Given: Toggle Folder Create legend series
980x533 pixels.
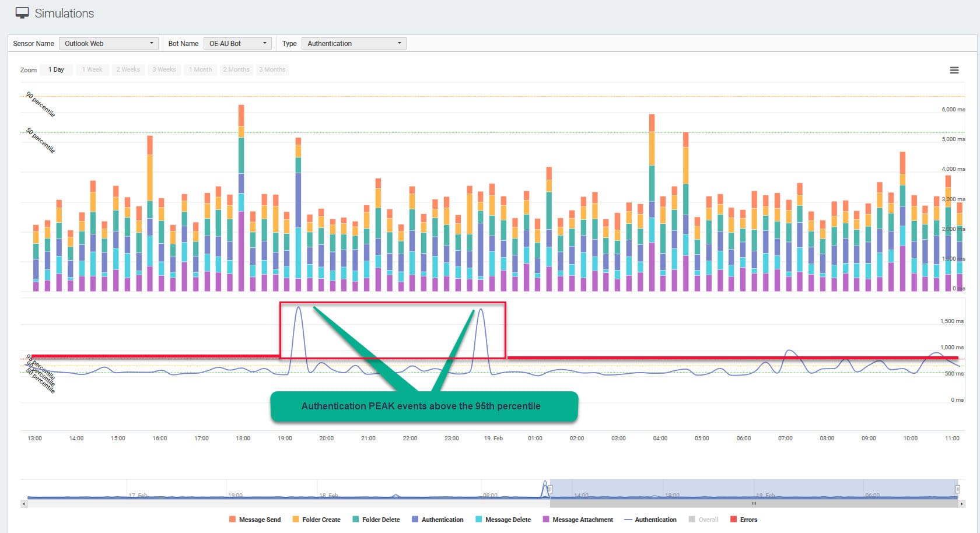Looking at the screenshot, I should point(321,520).
